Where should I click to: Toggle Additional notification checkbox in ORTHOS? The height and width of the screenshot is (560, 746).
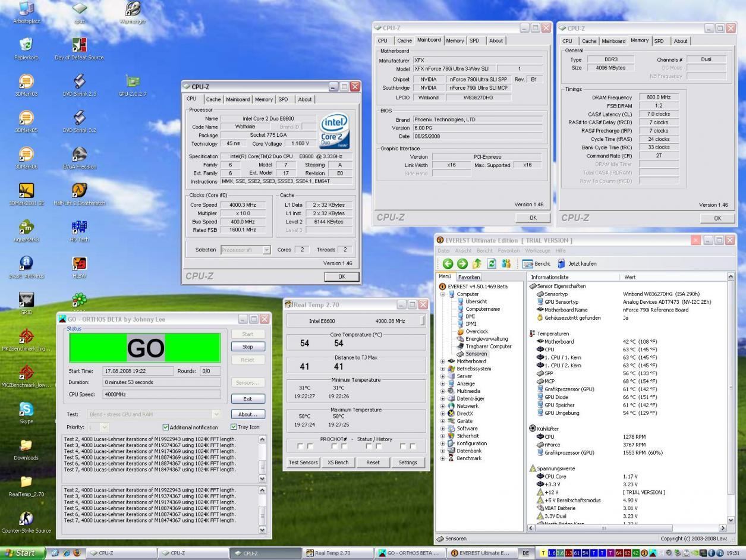click(166, 427)
